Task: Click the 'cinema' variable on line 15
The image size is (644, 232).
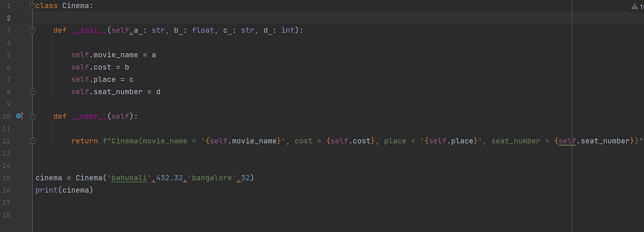Action: pyautogui.click(x=49, y=178)
